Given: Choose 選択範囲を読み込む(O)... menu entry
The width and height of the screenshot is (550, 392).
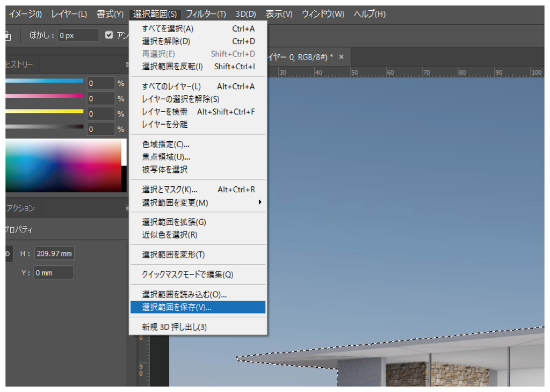Looking at the screenshot, I should (198, 294).
